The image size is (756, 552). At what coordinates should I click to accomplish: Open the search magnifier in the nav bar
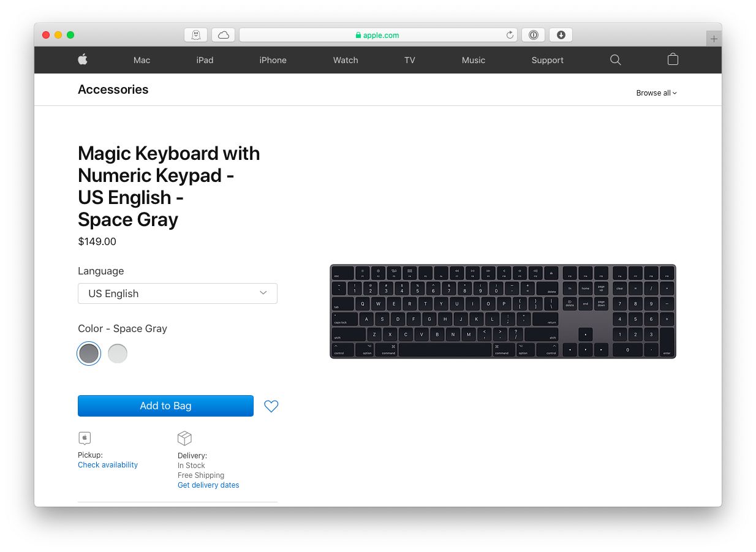pos(615,59)
